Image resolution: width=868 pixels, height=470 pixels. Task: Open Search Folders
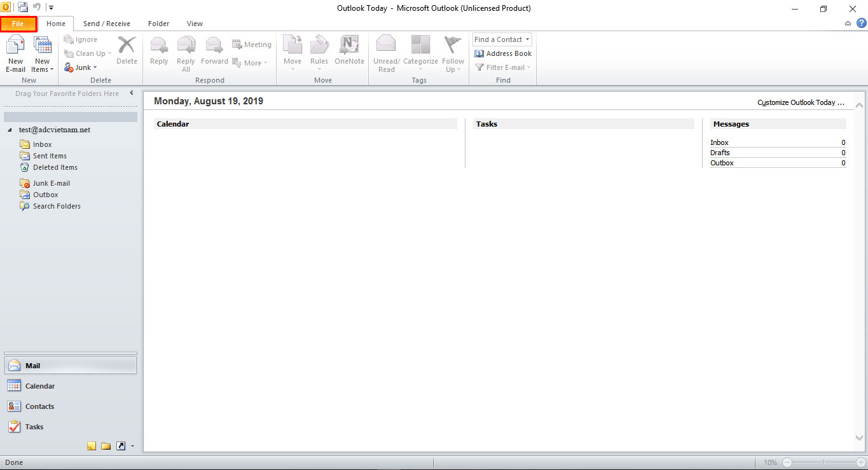50,206
